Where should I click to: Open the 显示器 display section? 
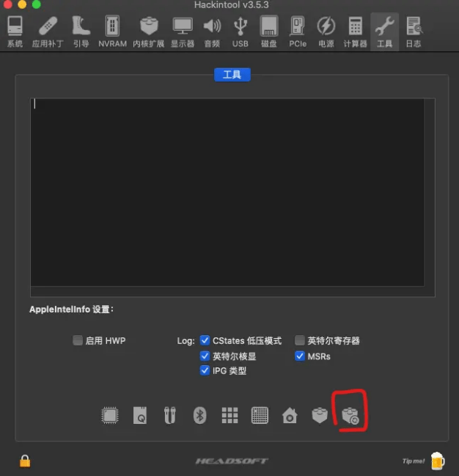pyautogui.click(x=183, y=32)
